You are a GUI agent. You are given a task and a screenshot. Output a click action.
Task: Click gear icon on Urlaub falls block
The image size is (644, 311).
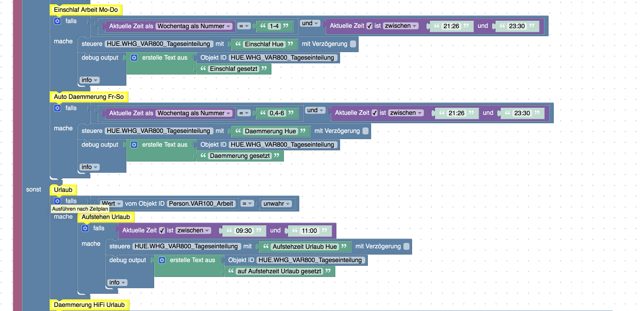[x=57, y=201]
